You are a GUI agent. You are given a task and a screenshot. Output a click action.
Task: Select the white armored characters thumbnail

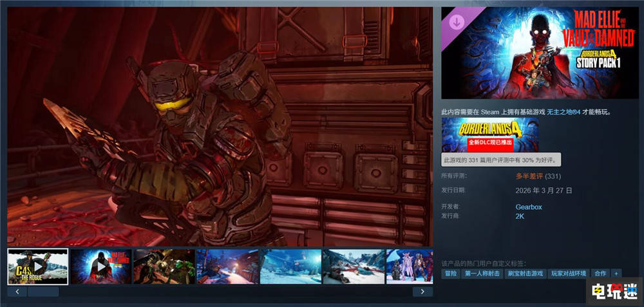(410, 266)
